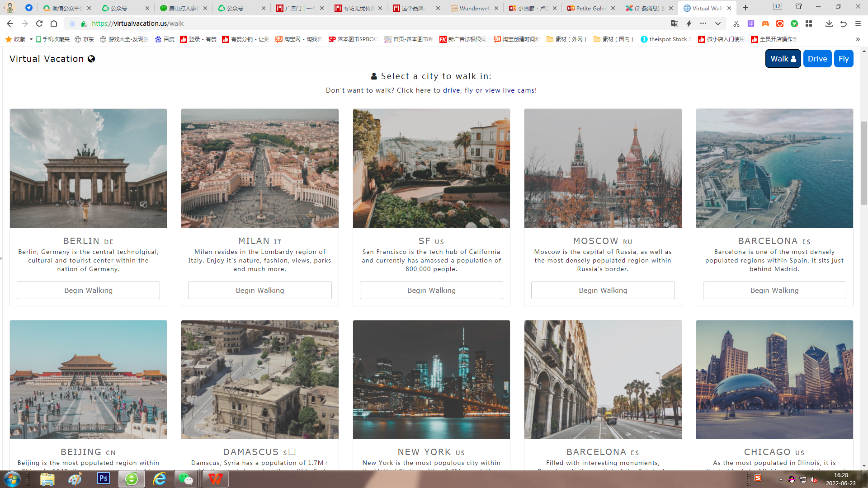Viewport: 868px width, 488px height.
Task: Open the orange game controller extension
Action: (x=765, y=23)
